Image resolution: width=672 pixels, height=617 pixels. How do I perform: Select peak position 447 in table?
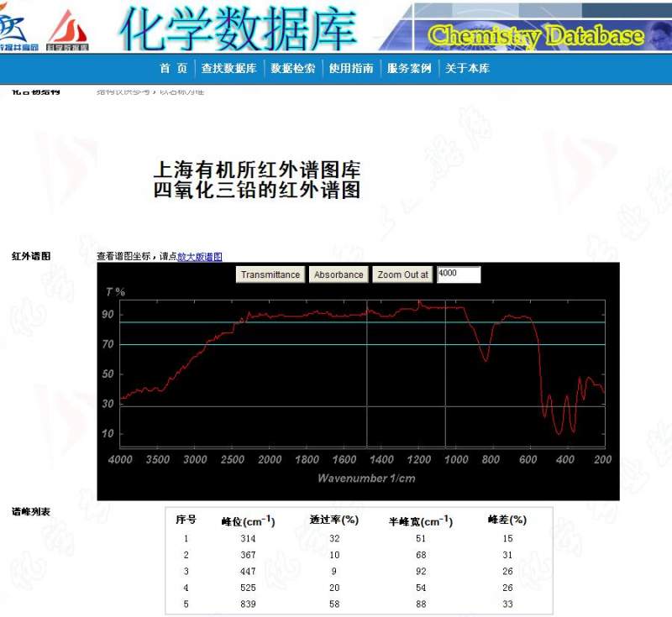[248, 571]
